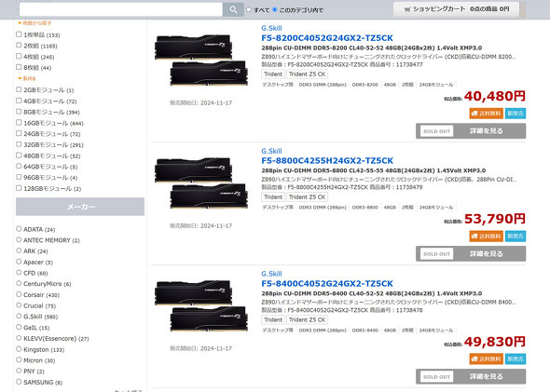Collapse the 容量 filter section above 2GBモジュール
550x392 pixels.
click(27, 78)
